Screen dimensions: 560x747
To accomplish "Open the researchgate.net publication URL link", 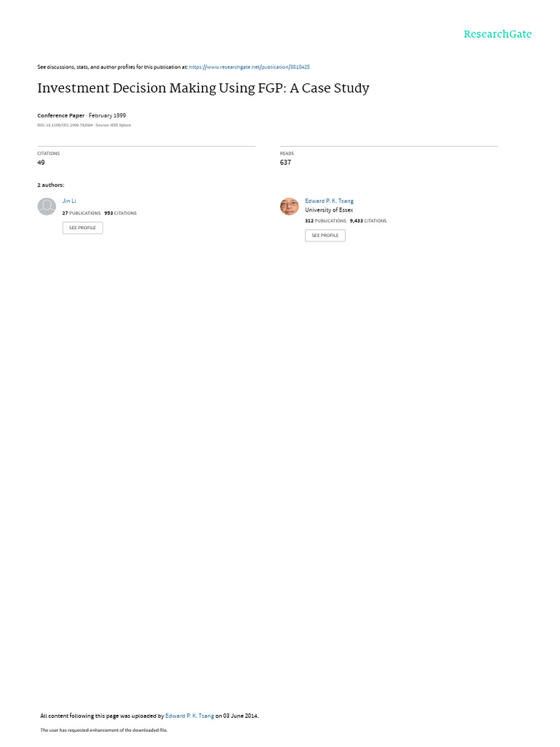I will click(249, 67).
